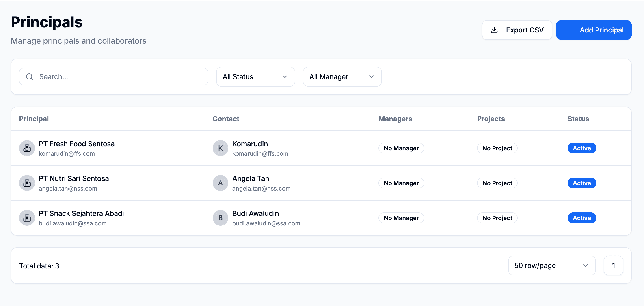Click the Status column header

(x=578, y=119)
